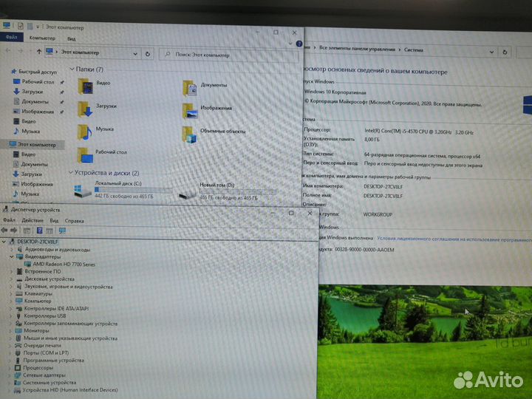The height and width of the screenshot is (399, 532).
Task: Open the license agreement link Условия лицензионного соглашения
Action: click(x=454, y=239)
